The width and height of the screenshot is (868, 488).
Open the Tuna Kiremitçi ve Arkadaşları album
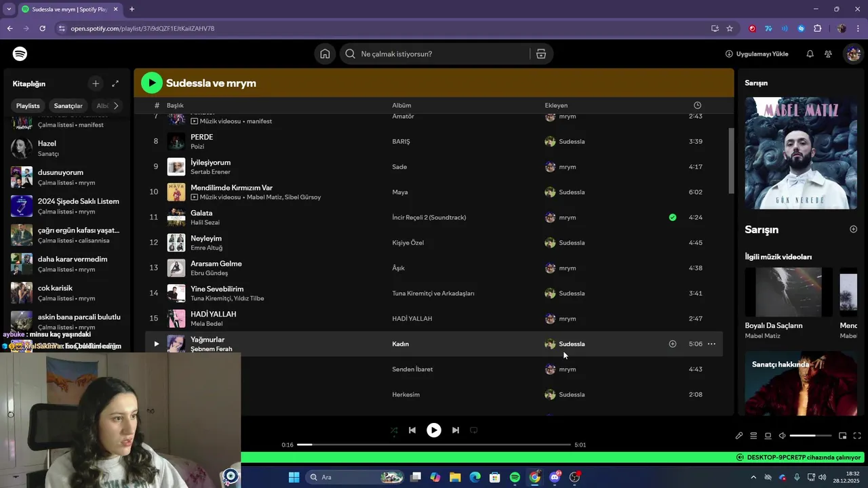pyautogui.click(x=433, y=293)
